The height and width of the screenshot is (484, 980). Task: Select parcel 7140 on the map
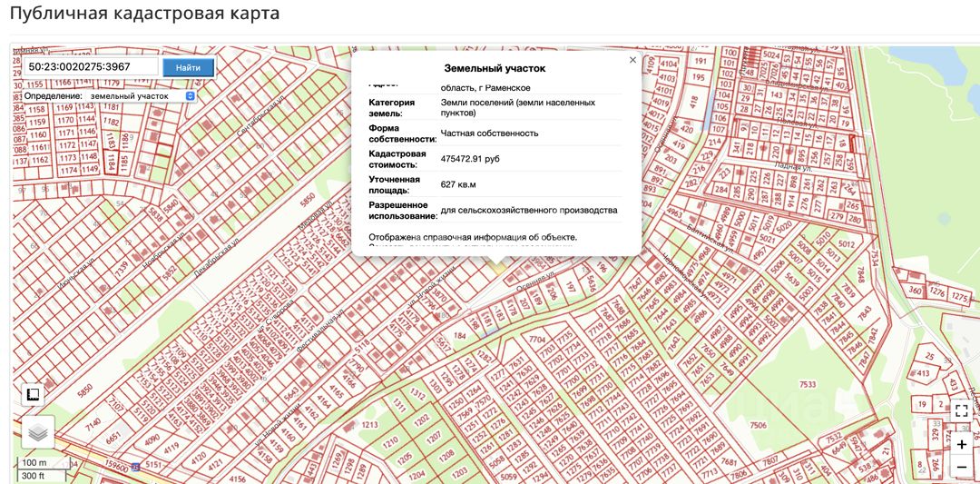point(93,425)
